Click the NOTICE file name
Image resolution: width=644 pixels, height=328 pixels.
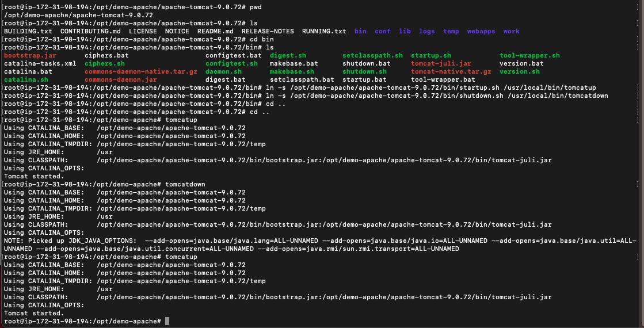click(177, 31)
